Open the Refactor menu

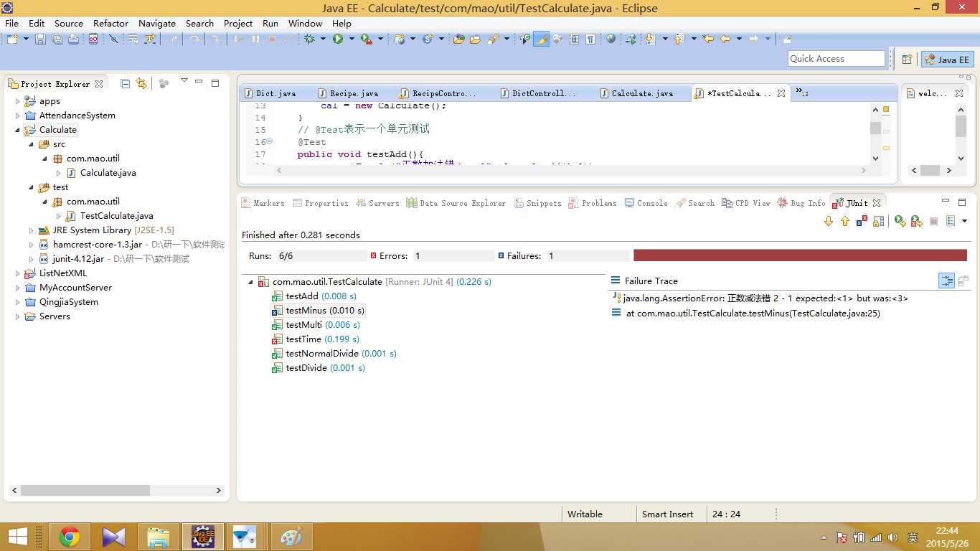click(x=110, y=23)
